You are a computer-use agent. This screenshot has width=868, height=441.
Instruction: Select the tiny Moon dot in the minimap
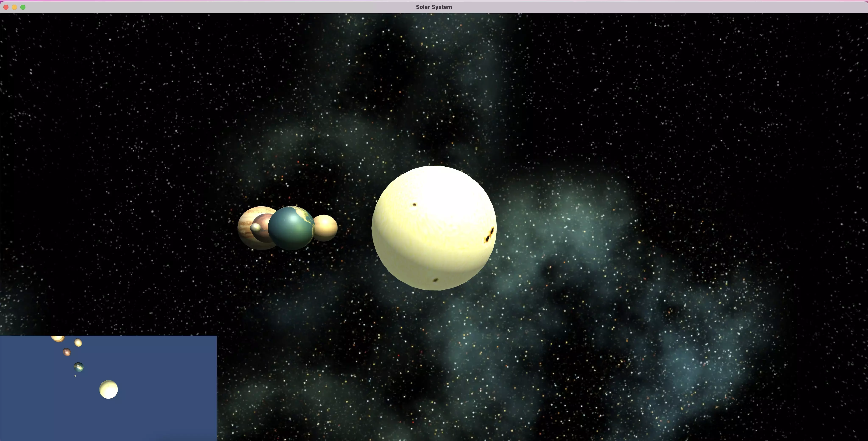75,376
